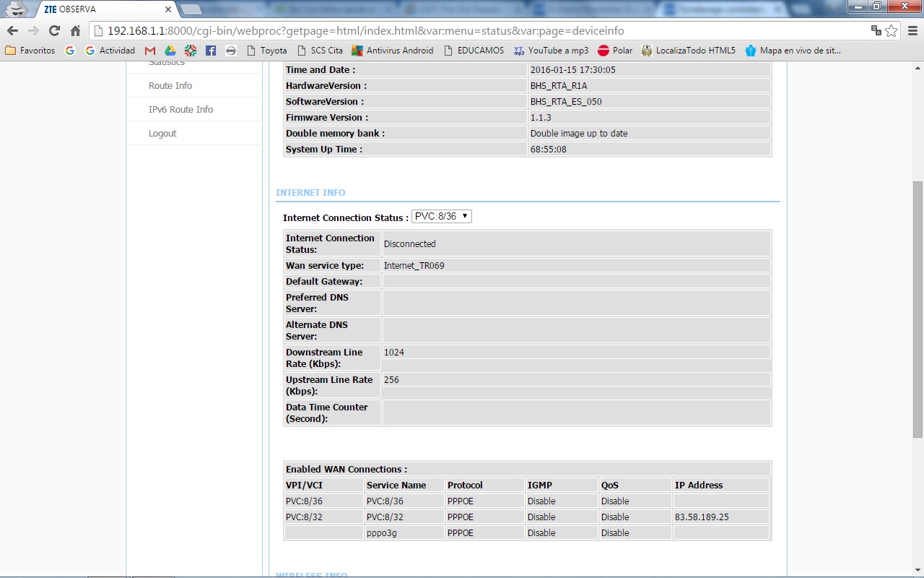
Task: Click the BHS_RTA_R1A hardware version value
Action: [559, 86]
